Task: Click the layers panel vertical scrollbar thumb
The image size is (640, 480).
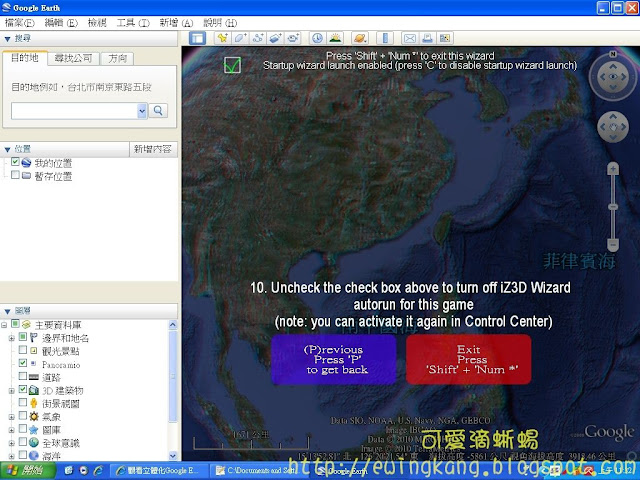Action: [x=173, y=376]
